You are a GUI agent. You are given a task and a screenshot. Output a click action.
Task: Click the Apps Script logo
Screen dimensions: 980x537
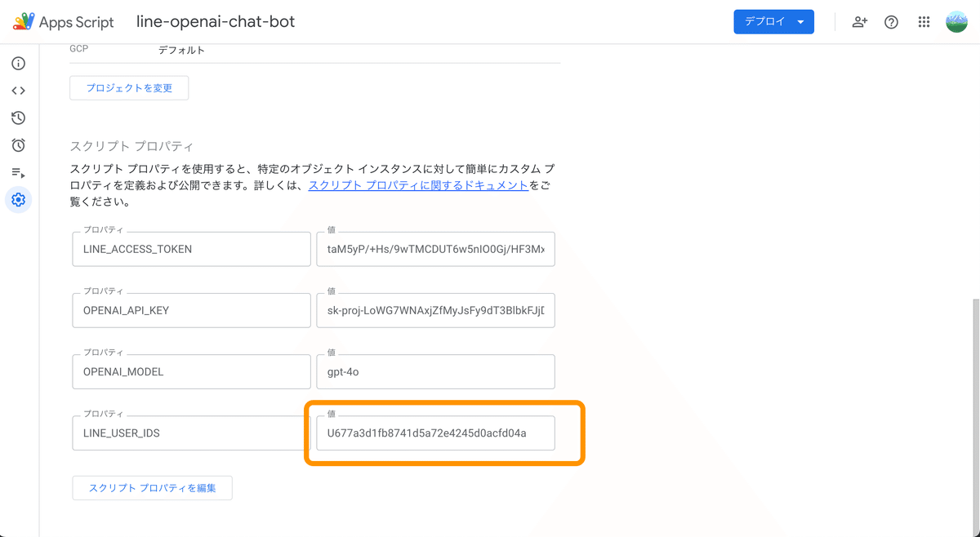(64, 22)
